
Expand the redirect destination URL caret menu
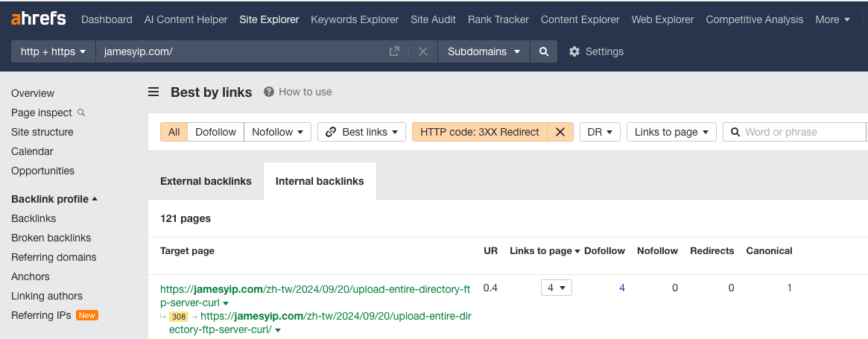click(x=278, y=331)
